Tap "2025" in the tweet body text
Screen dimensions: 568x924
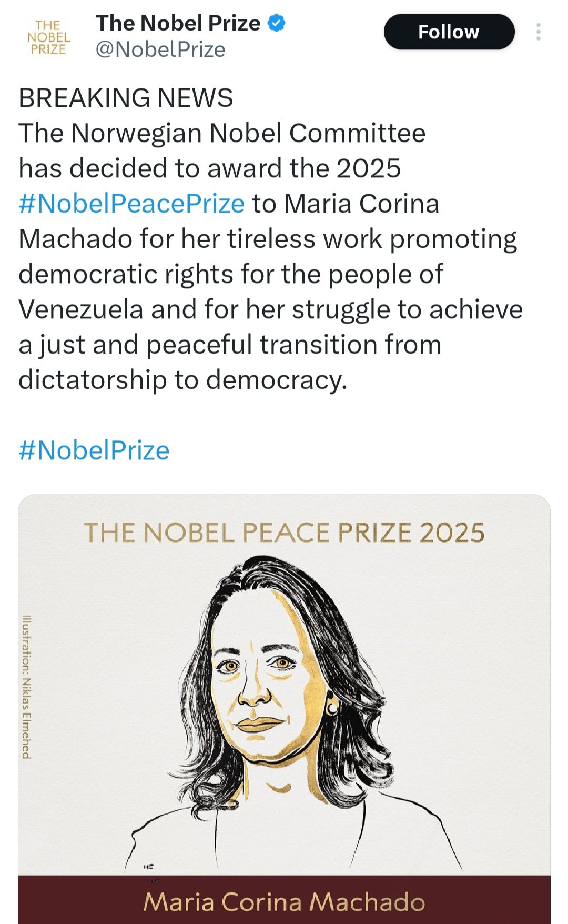coord(368,168)
